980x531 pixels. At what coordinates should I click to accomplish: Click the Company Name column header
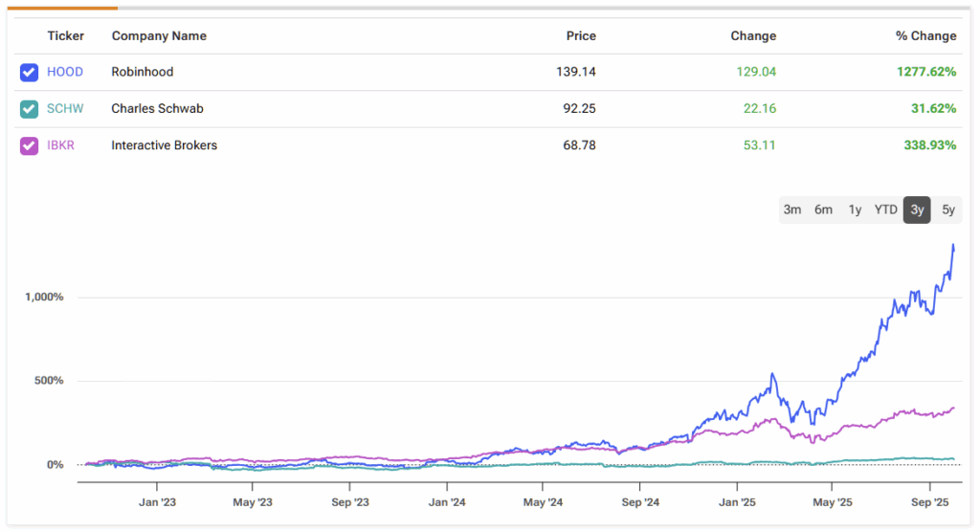(x=159, y=36)
